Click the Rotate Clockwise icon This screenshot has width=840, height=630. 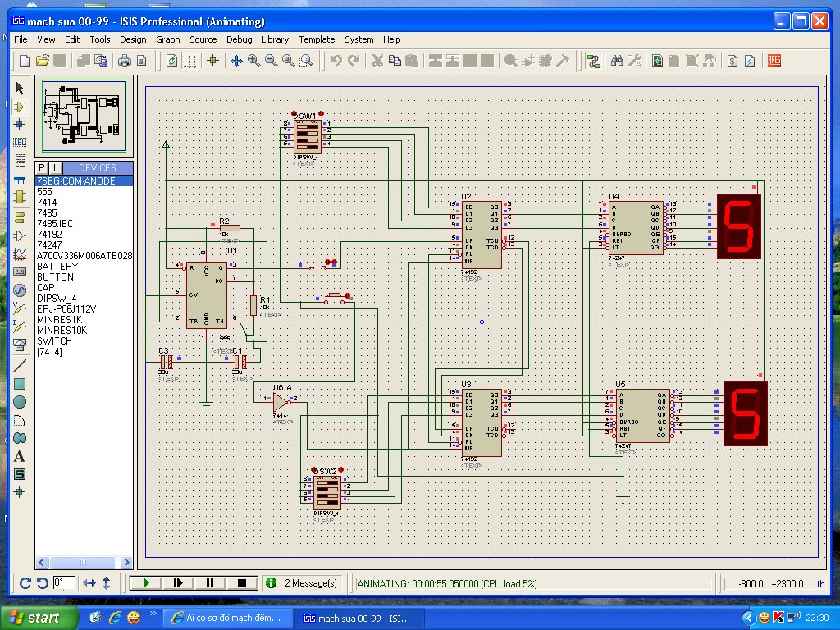point(25,583)
